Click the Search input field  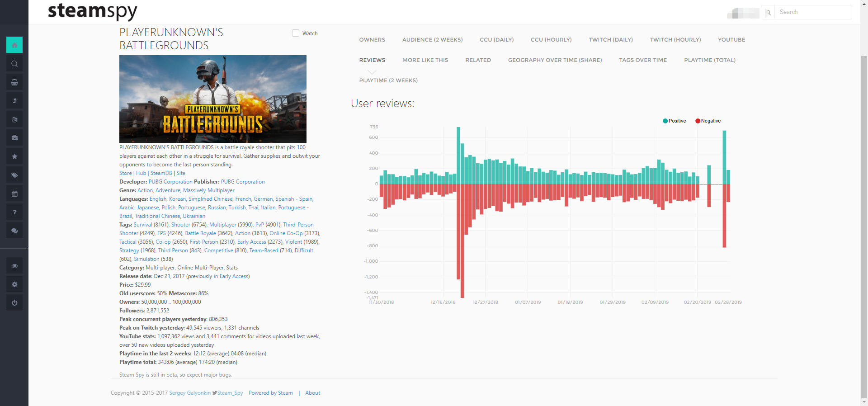pyautogui.click(x=813, y=12)
